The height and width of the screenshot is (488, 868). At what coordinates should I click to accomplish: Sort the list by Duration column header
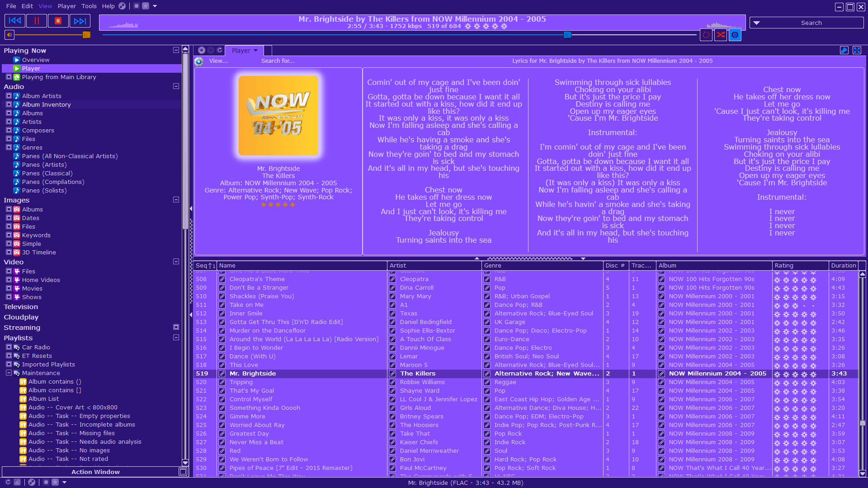point(843,266)
